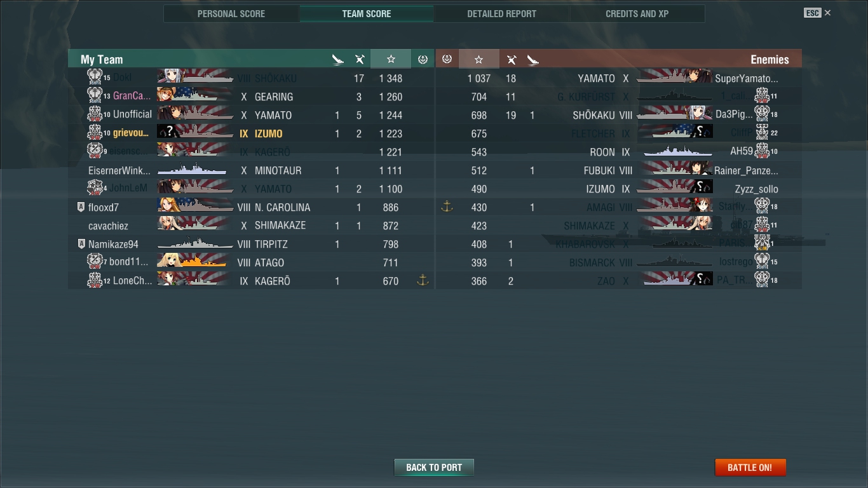Click the clan rank badge beside Unofficial
This screenshot has height=488, width=868.
95,114
